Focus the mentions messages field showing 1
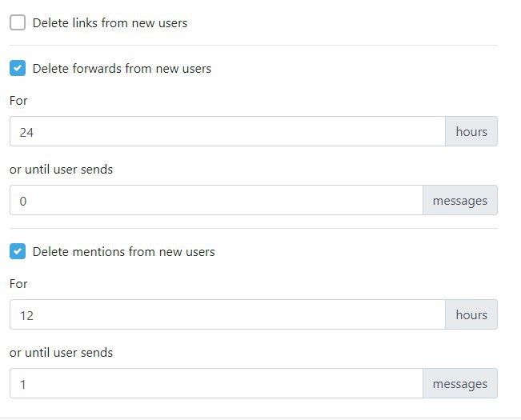The image size is (521, 420). [x=216, y=383]
